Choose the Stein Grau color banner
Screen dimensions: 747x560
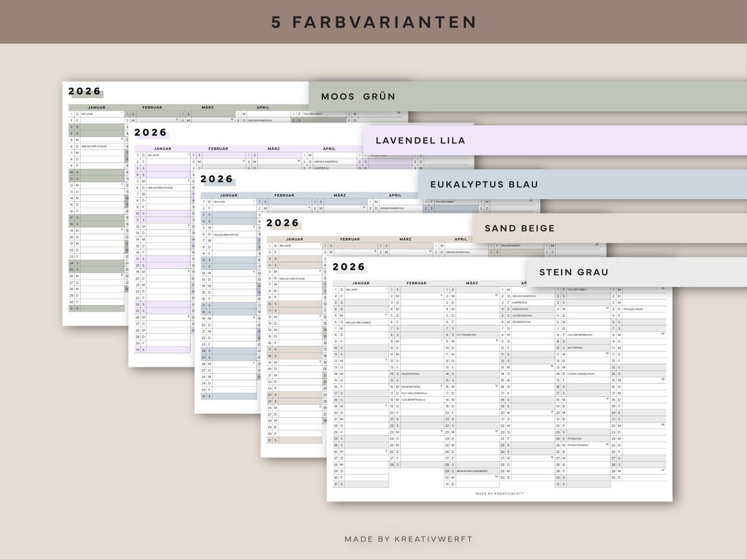coord(637,272)
